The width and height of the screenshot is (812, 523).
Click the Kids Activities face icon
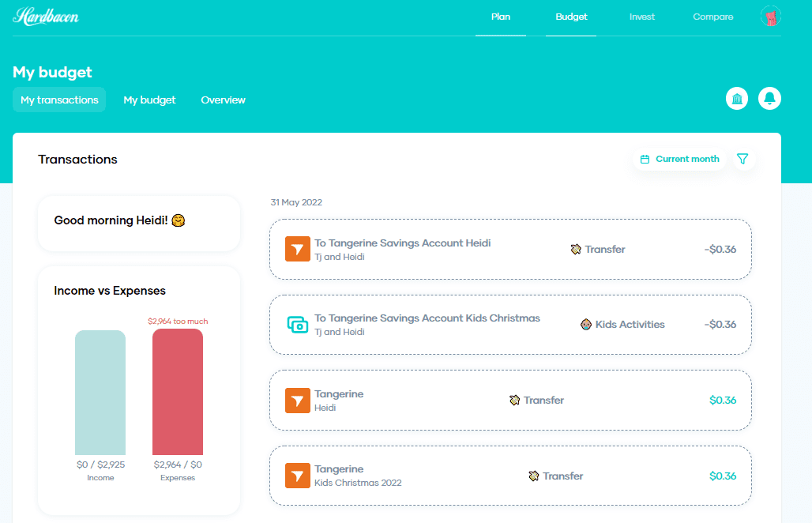[x=585, y=325]
